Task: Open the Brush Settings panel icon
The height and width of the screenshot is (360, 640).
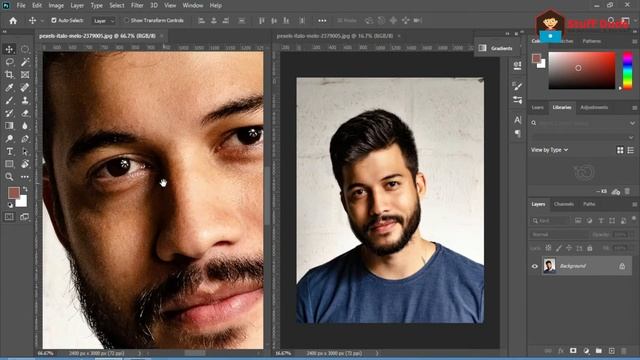Action: pyautogui.click(x=518, y=86)
